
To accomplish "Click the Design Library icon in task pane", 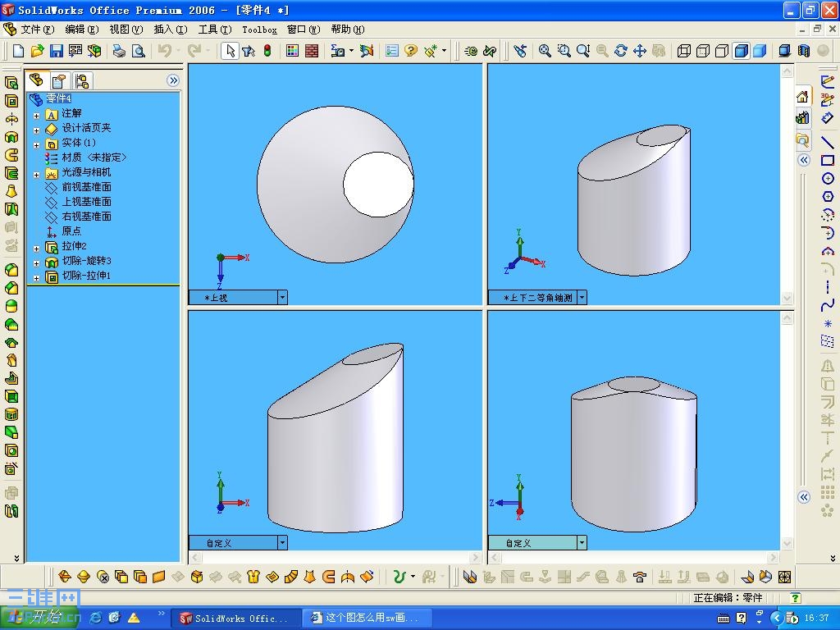I will 802,118.
